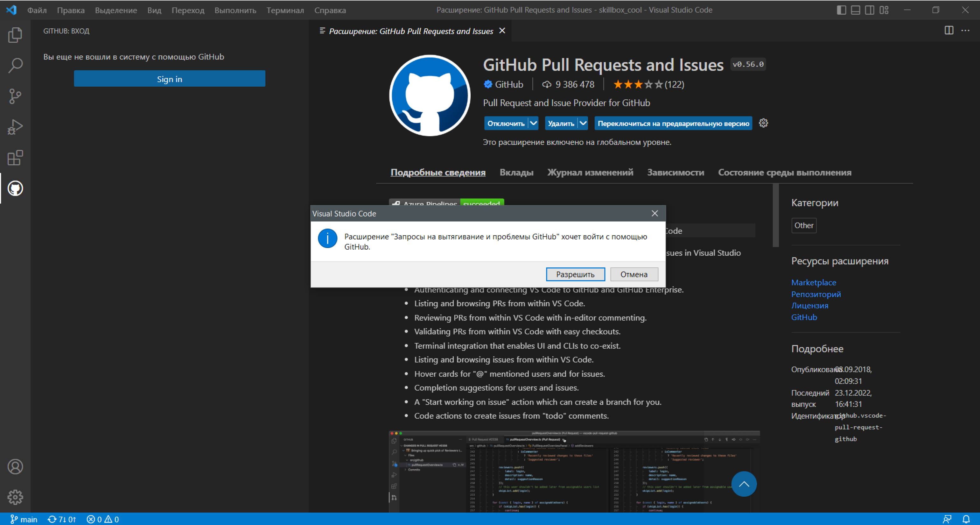Click the extension settings gear icon
980x525 pixels.
point(764,123)
